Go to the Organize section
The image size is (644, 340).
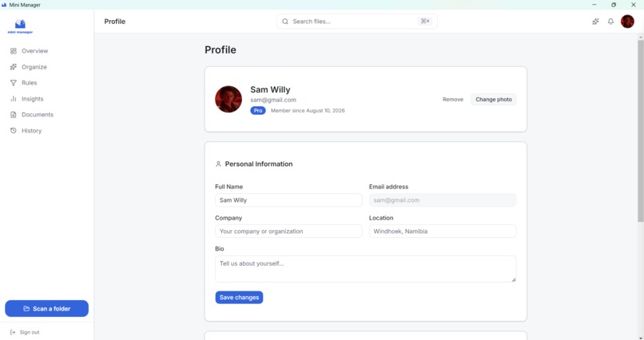pyautogui.click(x=34, y=67)
